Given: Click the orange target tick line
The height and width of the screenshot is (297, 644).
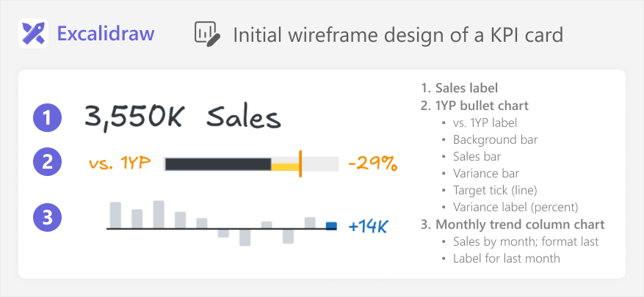Looking at the screenshot, I should (300, 164).
